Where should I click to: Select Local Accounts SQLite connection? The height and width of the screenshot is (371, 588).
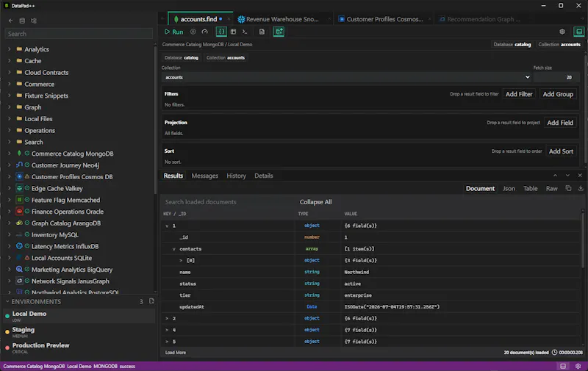pyautogui.click(x=62, y=258)
